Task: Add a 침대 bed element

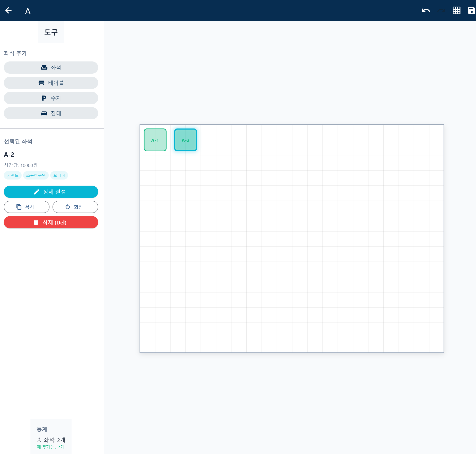Action: pyautogui.click(x=51, y=113)
